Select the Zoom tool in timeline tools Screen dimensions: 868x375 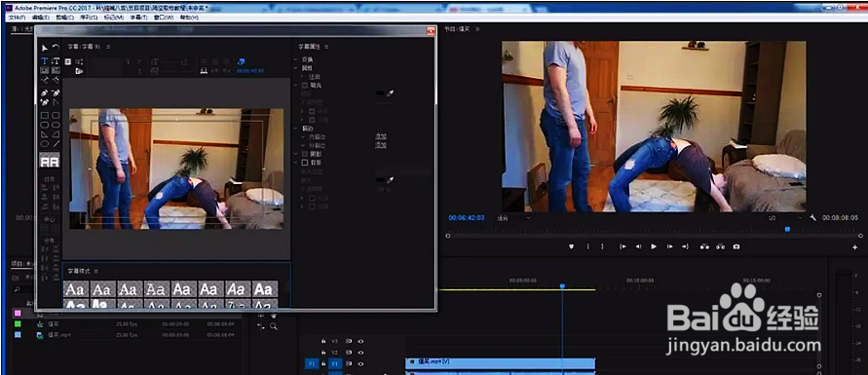point(274,327)
